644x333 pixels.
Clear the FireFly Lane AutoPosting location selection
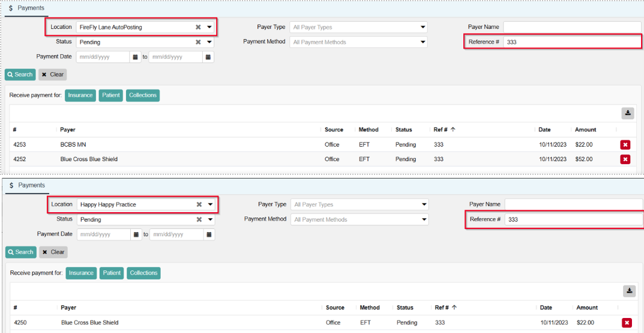198,27
